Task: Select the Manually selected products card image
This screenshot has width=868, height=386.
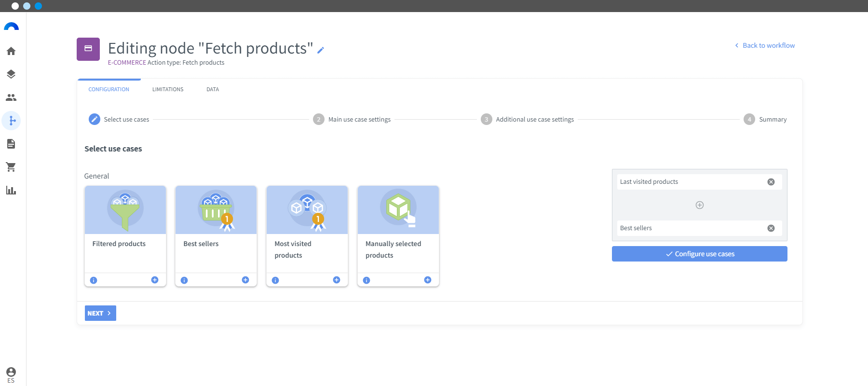Action: 398,210
